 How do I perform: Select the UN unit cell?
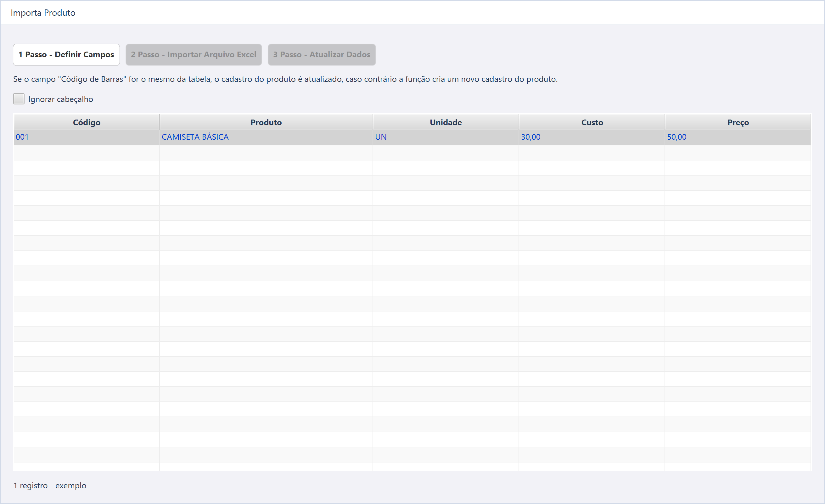(446, 137)
